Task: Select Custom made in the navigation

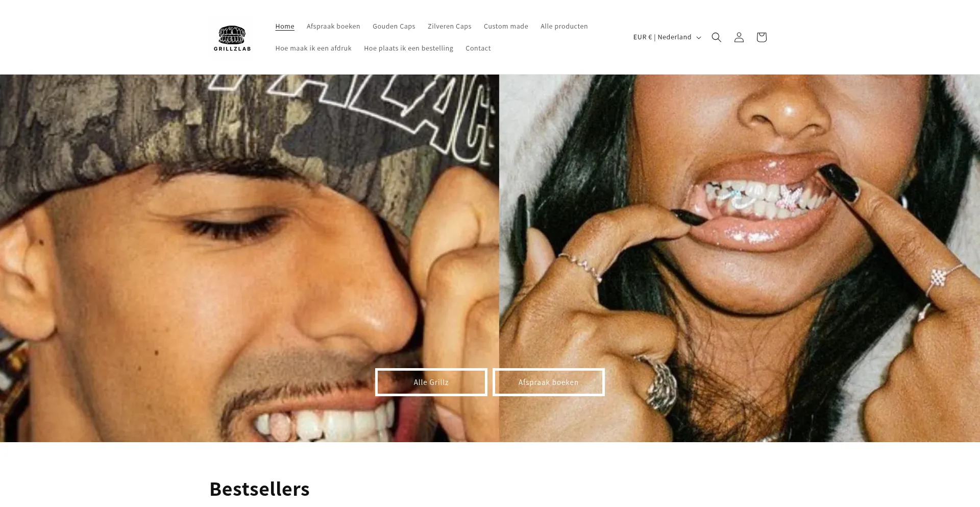Action: (x=506, y=27)
